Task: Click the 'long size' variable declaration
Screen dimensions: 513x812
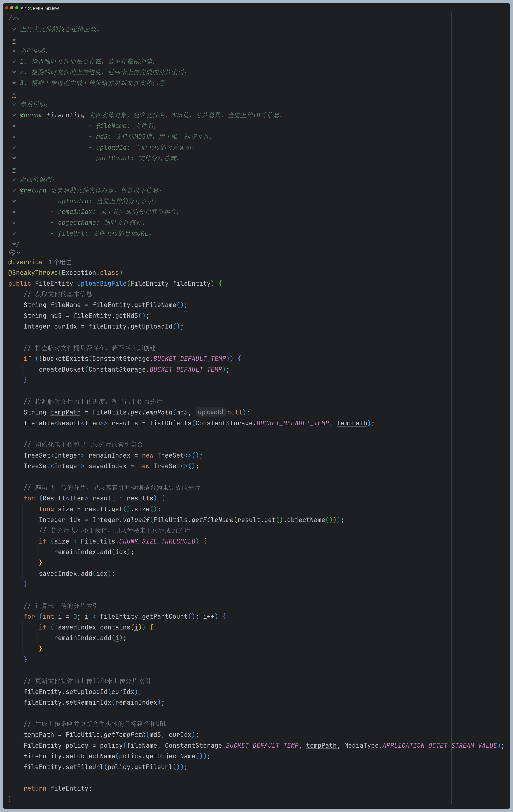Action: [x=56, y=509]
